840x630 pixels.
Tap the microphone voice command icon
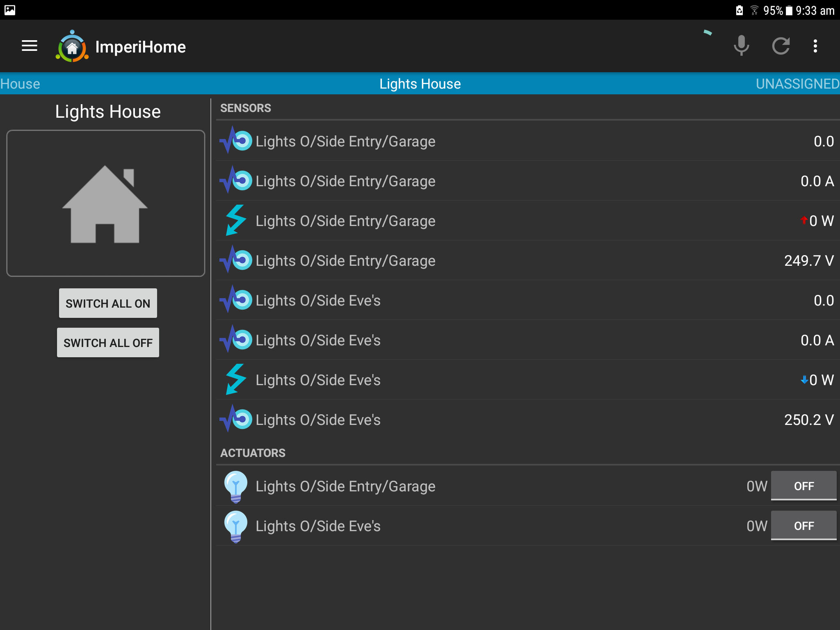(x=741, y=46)
